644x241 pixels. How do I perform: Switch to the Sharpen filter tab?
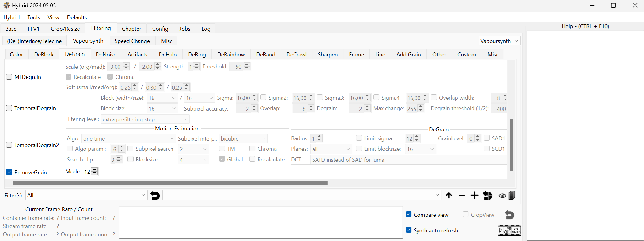click(328, 55)
